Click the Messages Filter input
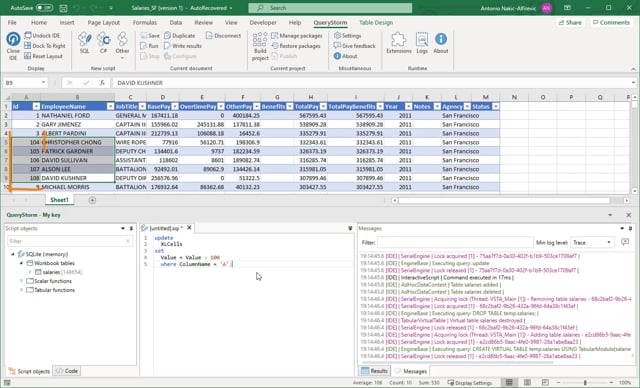Image resolution: width=640 pixels, height=388 pixels. click(x=455, y=242)
